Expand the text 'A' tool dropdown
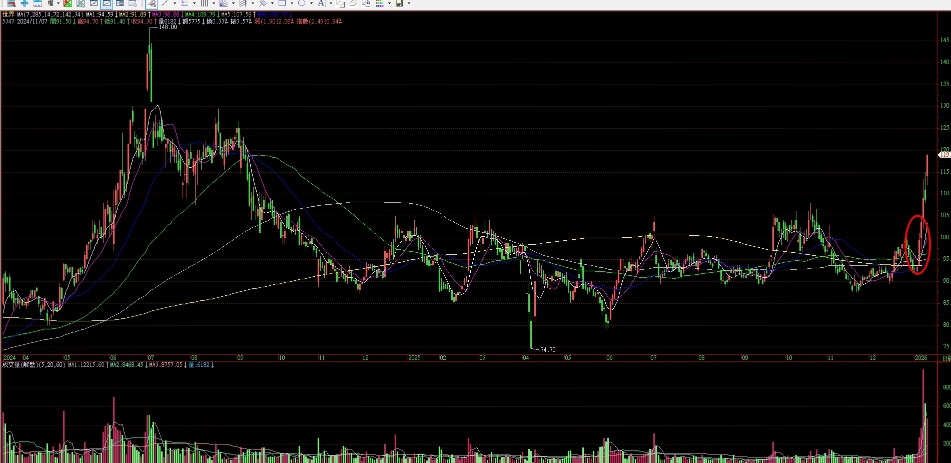This screenshot has height=463, width=951. coord(331,4)
